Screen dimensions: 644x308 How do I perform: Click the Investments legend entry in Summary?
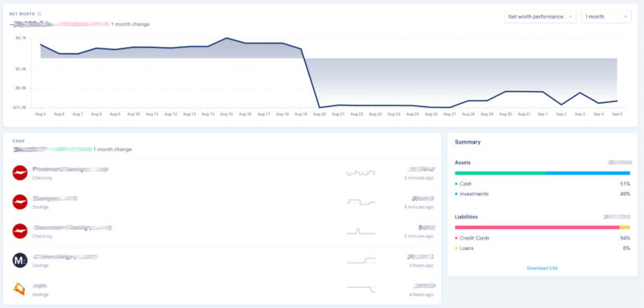472,194
